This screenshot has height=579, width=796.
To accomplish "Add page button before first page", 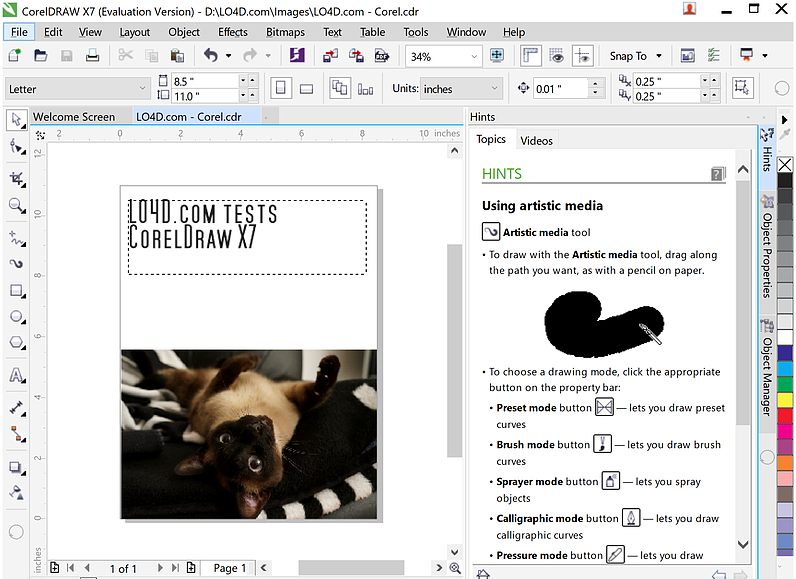I will click(x=54, y=568).
